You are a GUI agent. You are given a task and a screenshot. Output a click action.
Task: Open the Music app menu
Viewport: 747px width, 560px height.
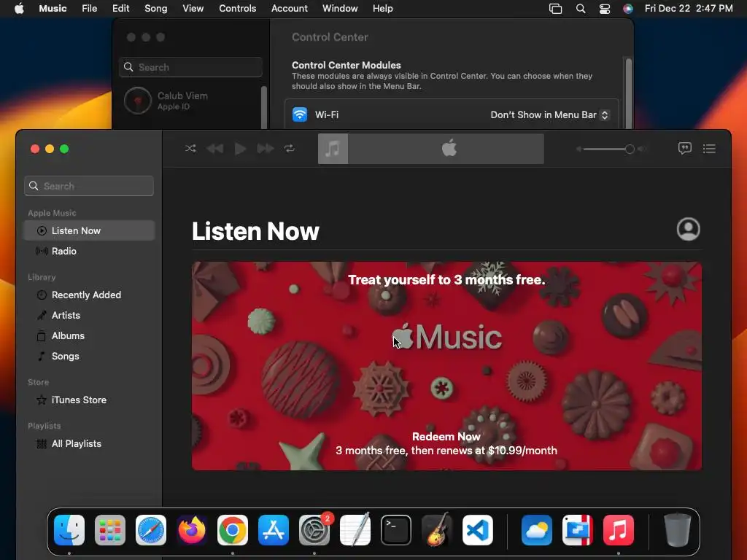53,8
